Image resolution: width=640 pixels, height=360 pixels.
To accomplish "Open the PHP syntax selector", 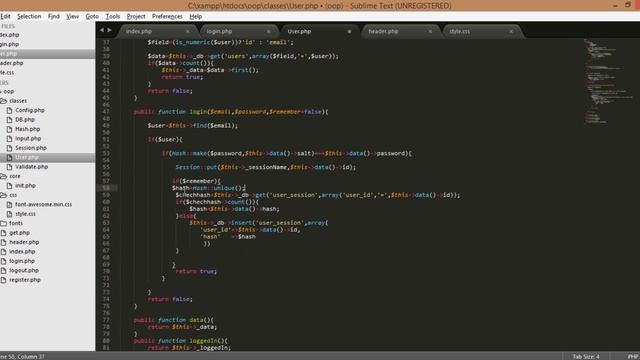I will [633, 356].
